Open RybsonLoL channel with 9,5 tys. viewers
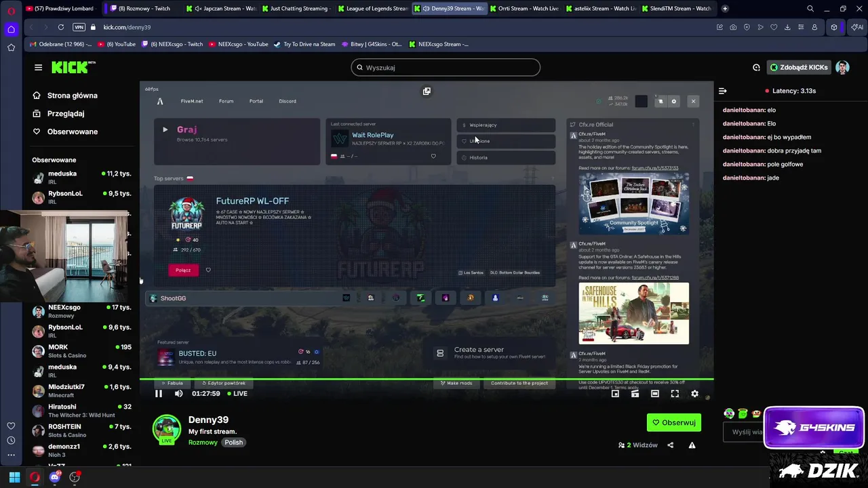The image size is (868, 488). [81, 197]
